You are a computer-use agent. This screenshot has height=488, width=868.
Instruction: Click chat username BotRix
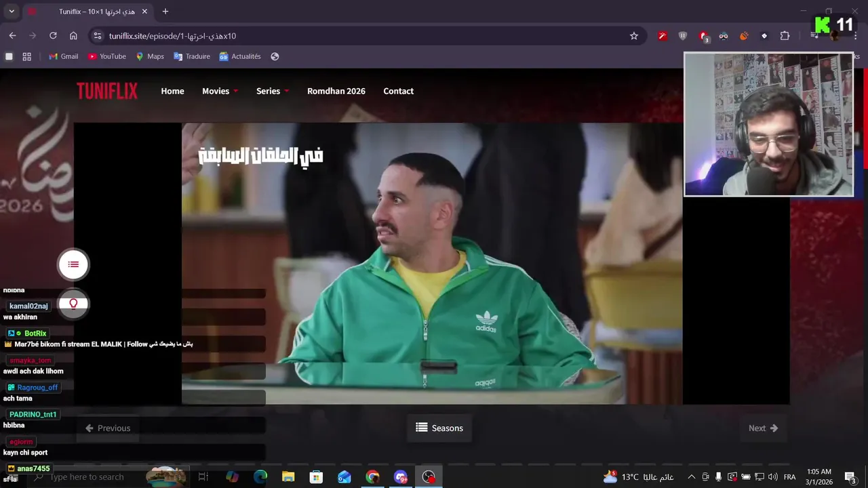pos(35,333)
